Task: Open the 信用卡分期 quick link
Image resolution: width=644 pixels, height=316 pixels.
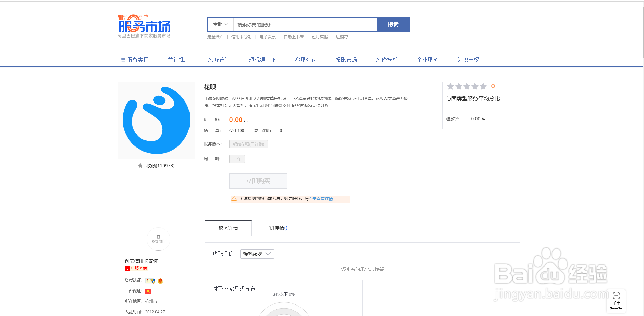Action: (x=241, y=37)
